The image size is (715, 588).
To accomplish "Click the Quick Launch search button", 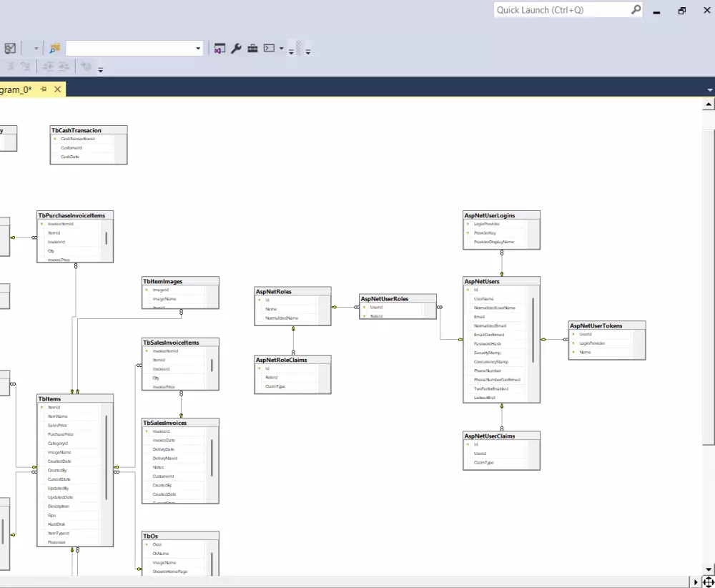I will click(635, 9).
